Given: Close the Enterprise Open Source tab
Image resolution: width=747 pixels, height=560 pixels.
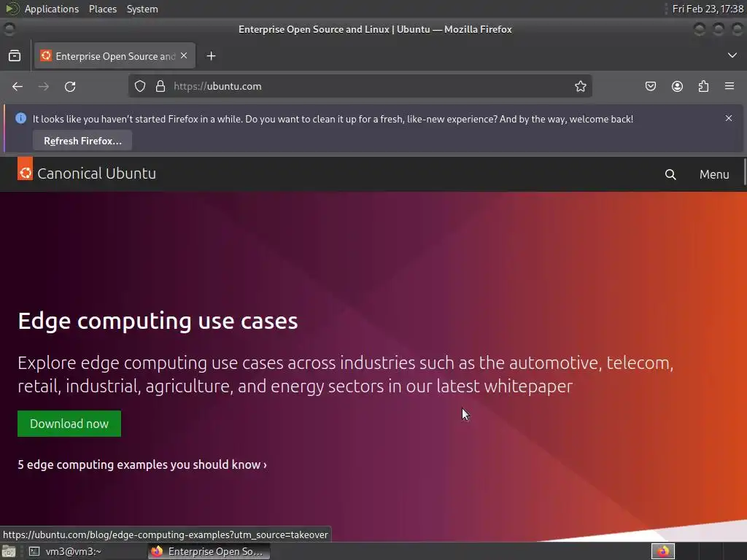Looking at the screenshot, I should click(x=184, y=55).
